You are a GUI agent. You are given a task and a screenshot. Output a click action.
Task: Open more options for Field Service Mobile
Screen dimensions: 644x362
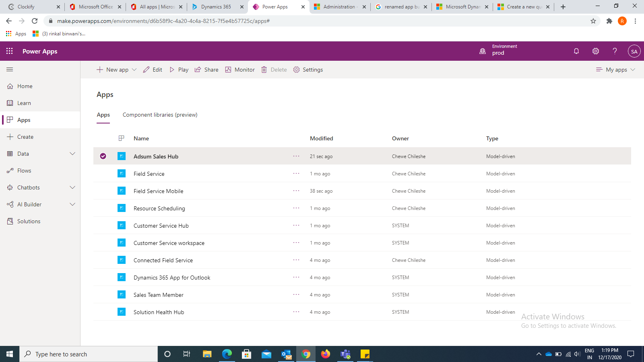point(296,191)
